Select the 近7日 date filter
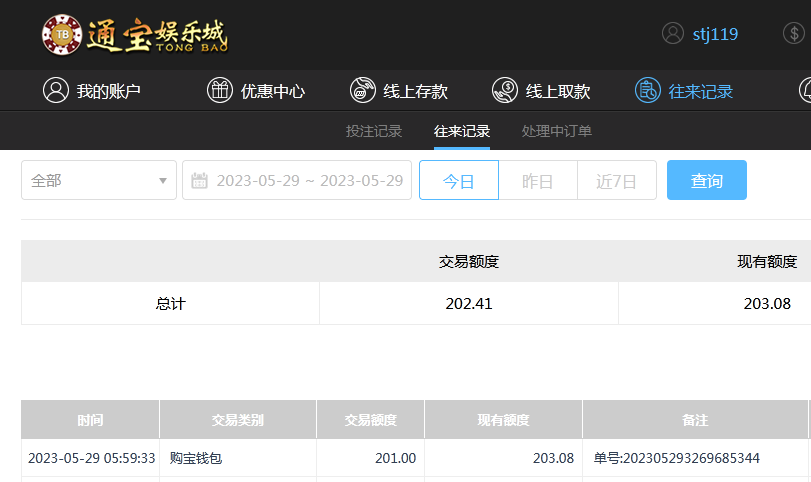The height and width of the screenshot is (482, 811). point(617,180)
